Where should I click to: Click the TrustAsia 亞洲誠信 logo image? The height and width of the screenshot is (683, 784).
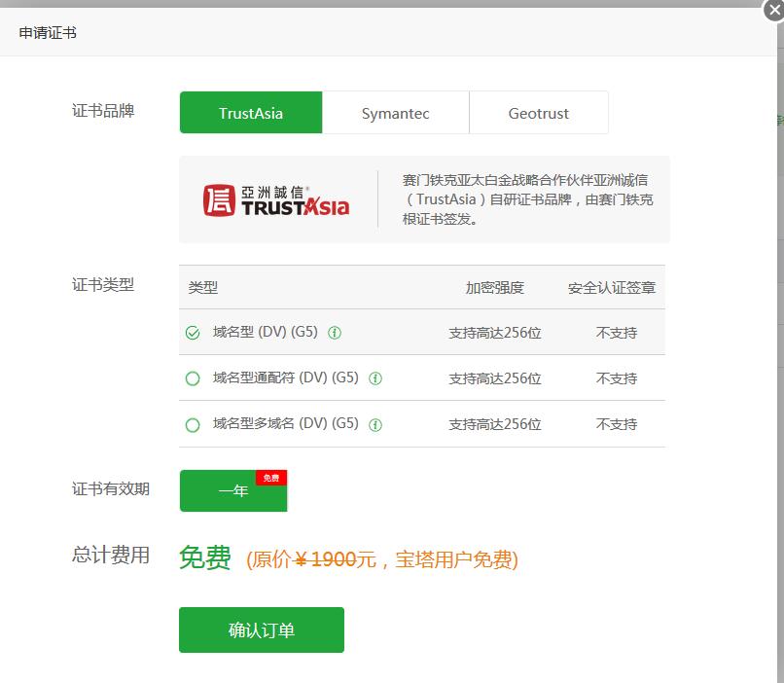pos(276,200)
